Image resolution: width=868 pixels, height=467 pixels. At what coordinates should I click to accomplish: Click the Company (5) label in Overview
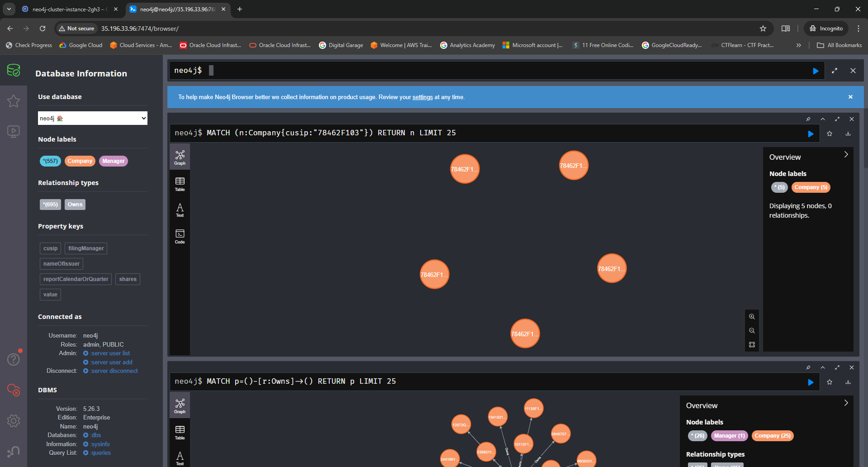click(811, 187)
